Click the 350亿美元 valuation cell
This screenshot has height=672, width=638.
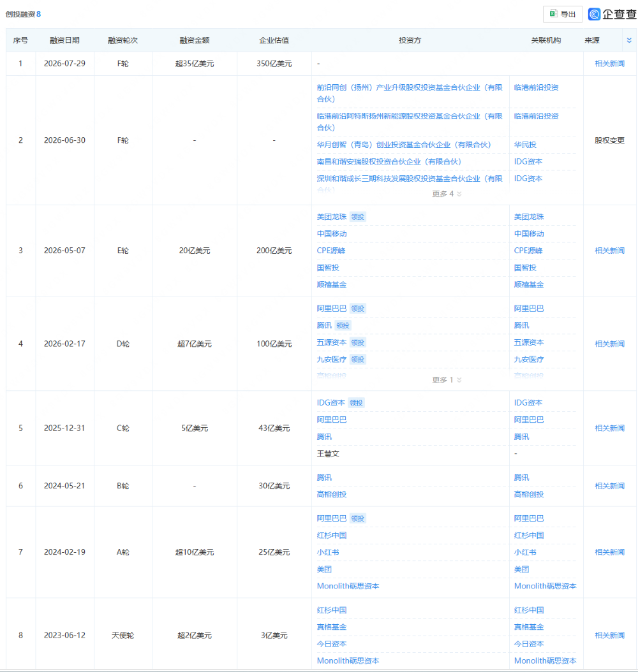(x=274, y=63)
